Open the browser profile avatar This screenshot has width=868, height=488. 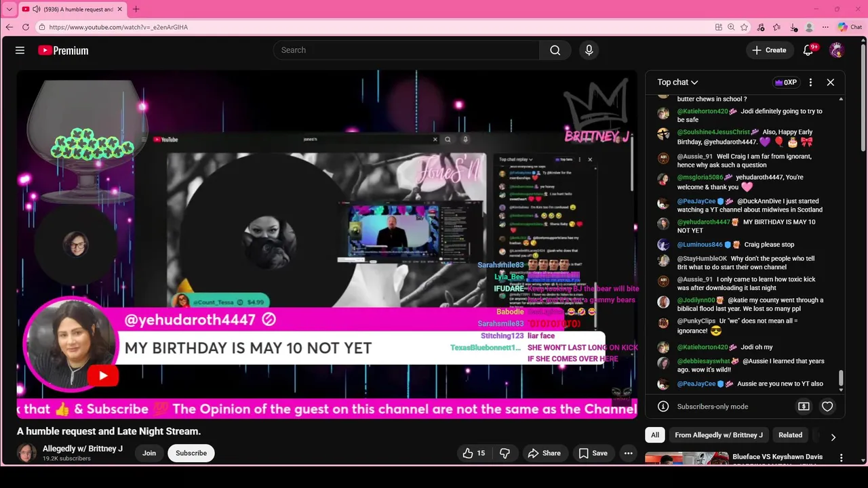tap(809, 27)
